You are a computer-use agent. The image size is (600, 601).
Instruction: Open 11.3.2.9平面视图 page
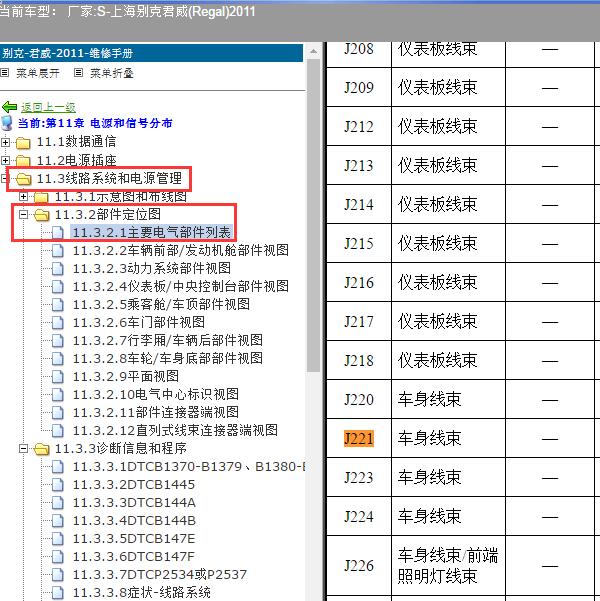(x=126, y=376)
